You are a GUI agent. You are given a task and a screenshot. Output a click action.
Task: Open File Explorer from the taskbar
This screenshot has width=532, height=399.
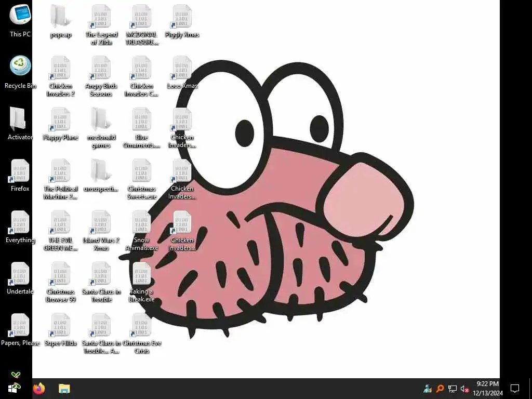(64, 389)
